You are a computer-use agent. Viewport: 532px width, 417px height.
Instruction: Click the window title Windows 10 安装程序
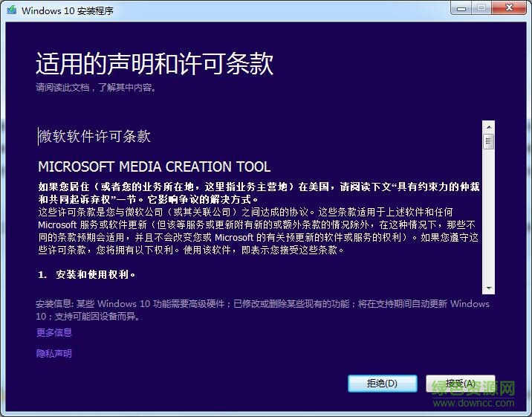[x=68, y=10]
